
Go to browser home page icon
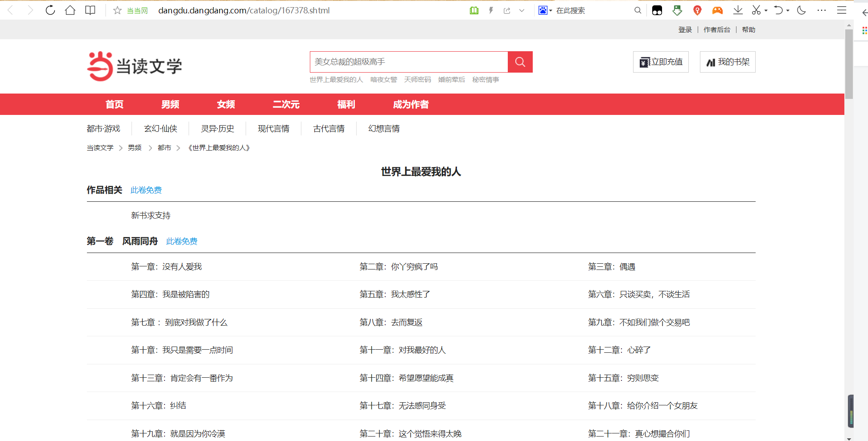[70, 10]
